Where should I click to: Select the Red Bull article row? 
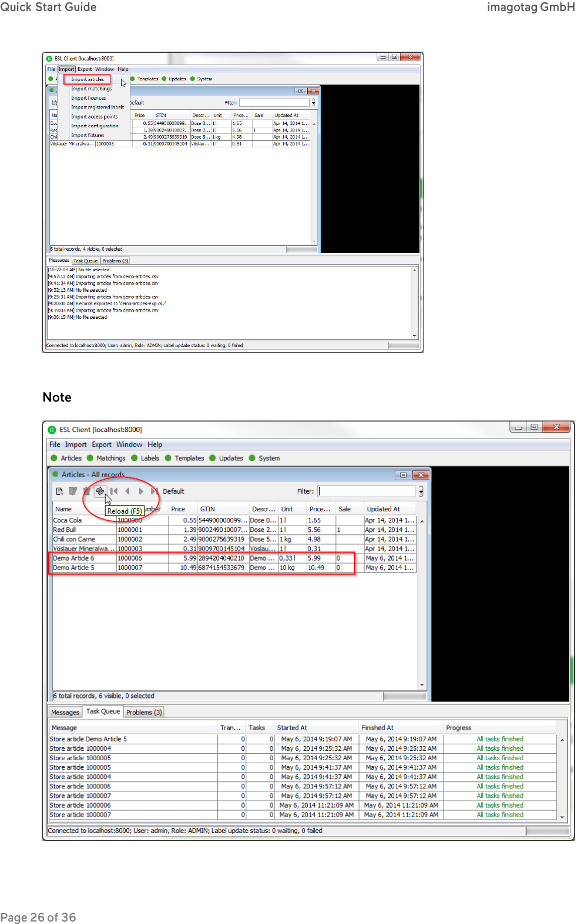pos(234,530)
